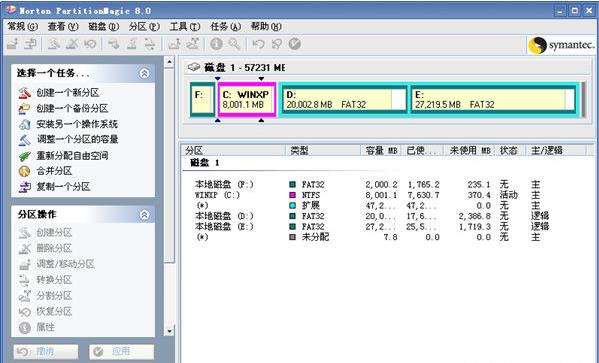This screenshot has height=363, width=599.
Task: Click the green icon beside 重新分配自由空间
Action: click(x=24, y=156)
